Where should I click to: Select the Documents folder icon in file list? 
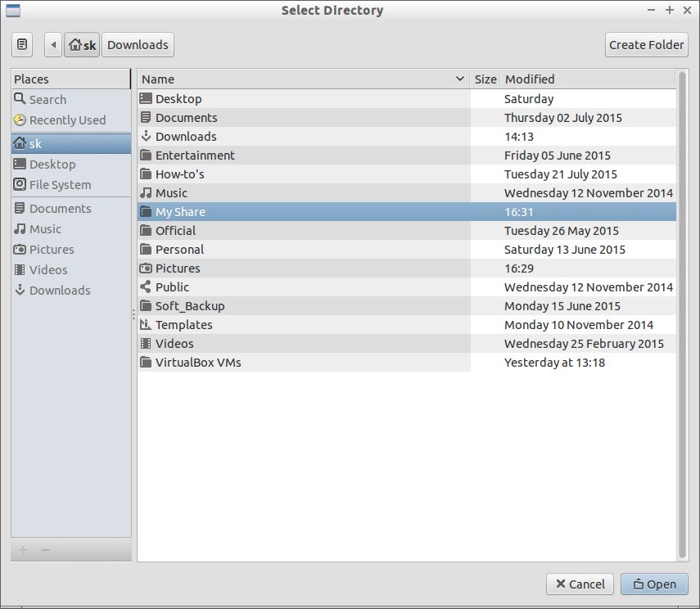[x=146, y=117]
